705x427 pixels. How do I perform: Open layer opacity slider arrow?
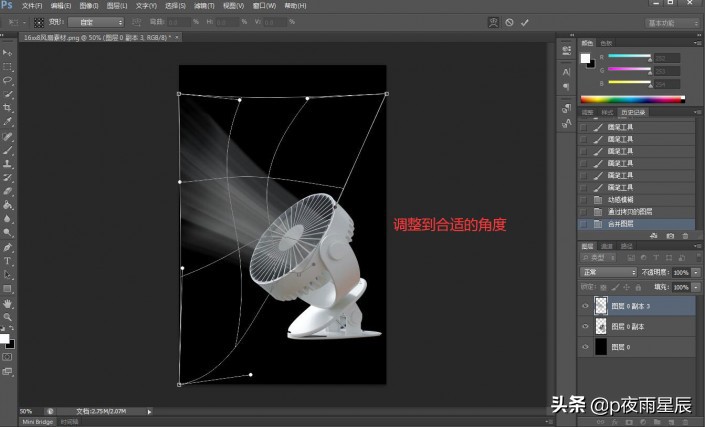[696, 272]
